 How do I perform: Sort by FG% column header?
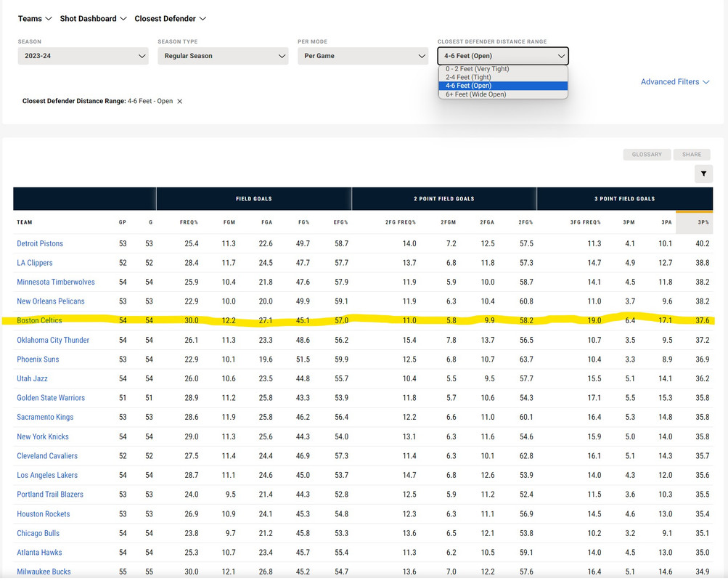pyautogui.click(x=303, y=222)
